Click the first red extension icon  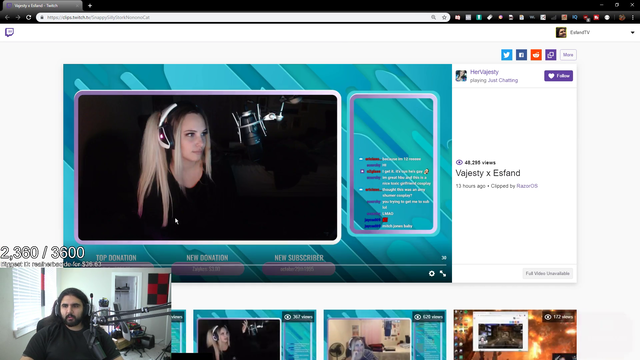(x=458, y=18)
